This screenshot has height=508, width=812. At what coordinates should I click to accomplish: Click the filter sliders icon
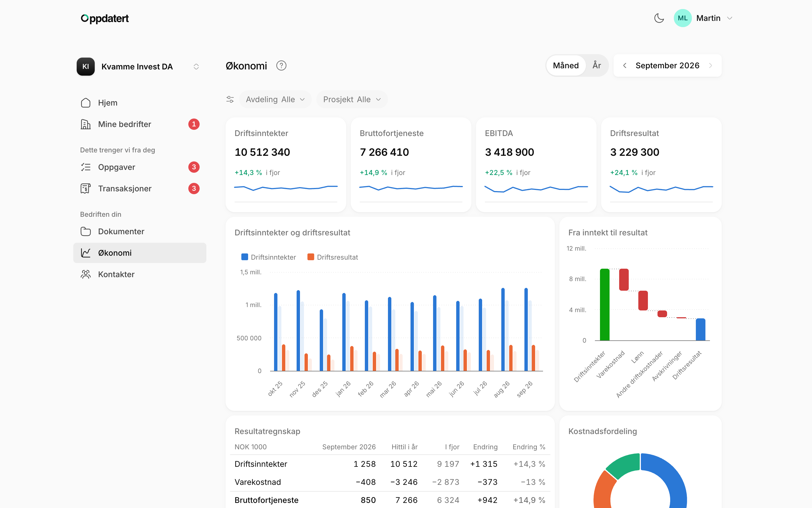[230, 99]
